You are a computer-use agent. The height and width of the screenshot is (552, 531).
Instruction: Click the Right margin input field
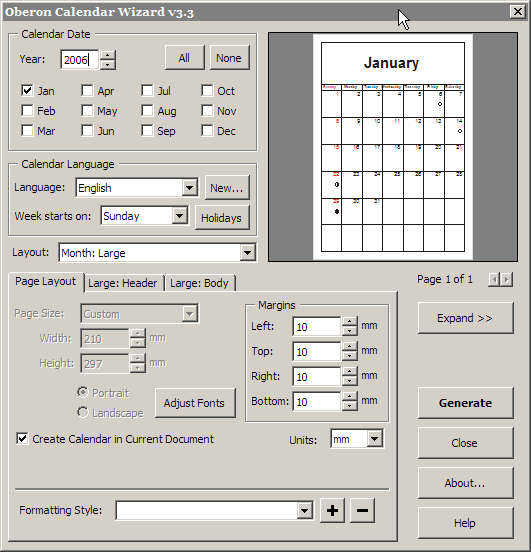317,376
